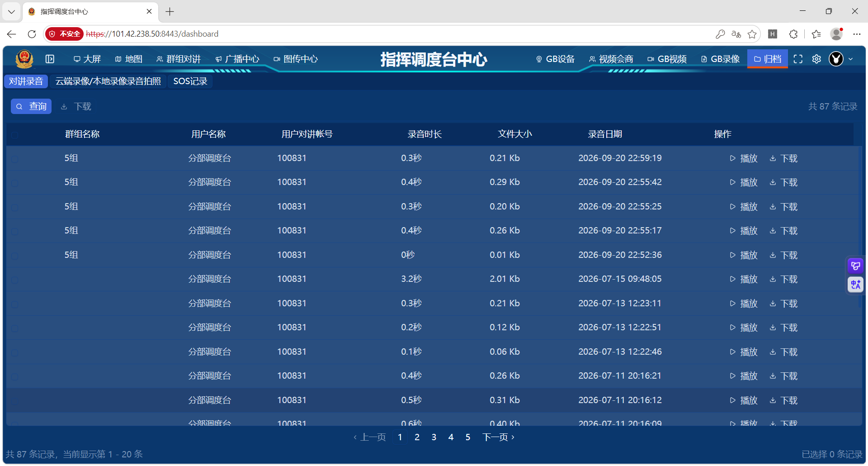Click the 查询 search button

31,106
